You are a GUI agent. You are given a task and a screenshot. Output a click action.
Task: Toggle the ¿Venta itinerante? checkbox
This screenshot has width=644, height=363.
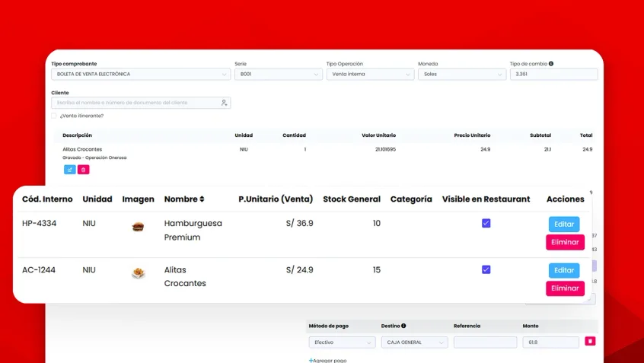[54, 116]
